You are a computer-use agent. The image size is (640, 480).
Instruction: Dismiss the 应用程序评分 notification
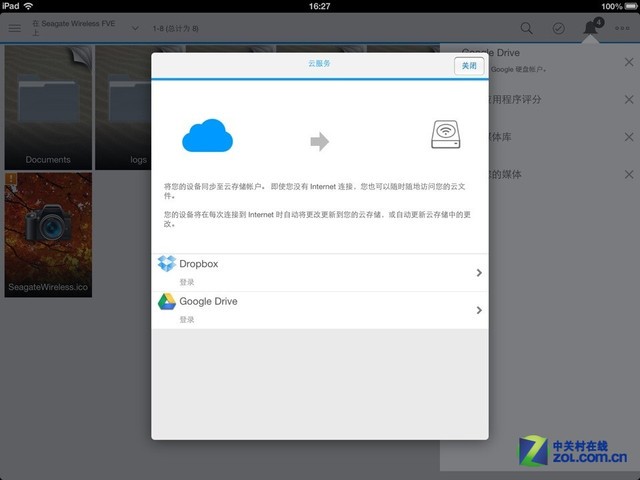pos(628,99)
